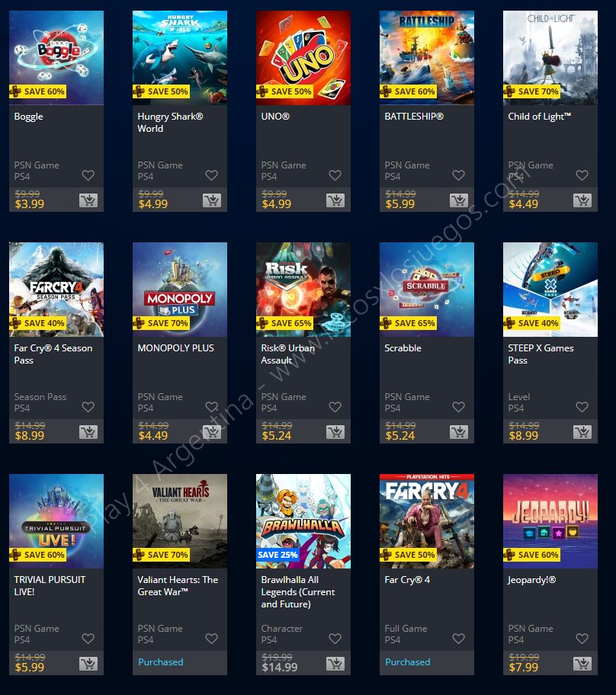Add STEEP X Games Pass to cart
616x695 pixels.
(582, 432)
